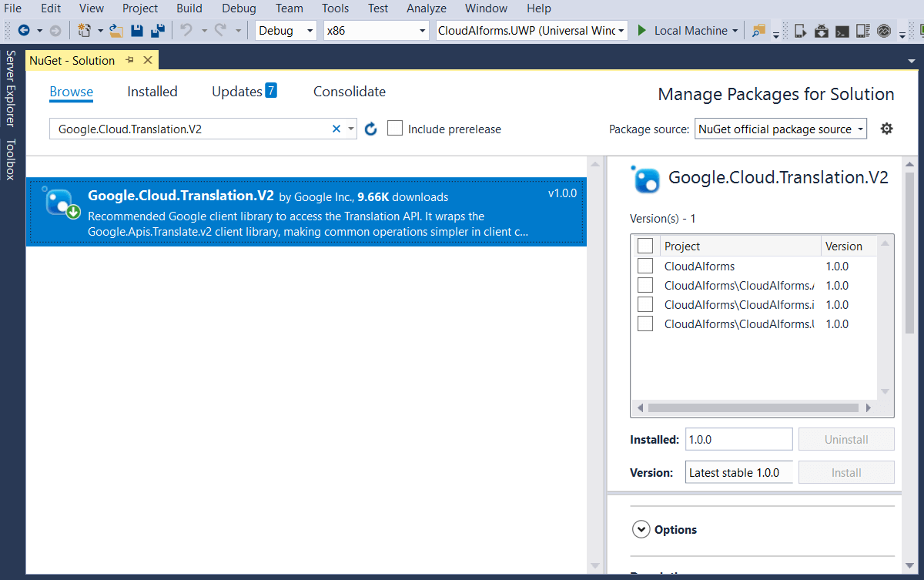Click the package icon in detail header
The height and width of the screenshot is (580, 924).
click(x=644, y=178)
